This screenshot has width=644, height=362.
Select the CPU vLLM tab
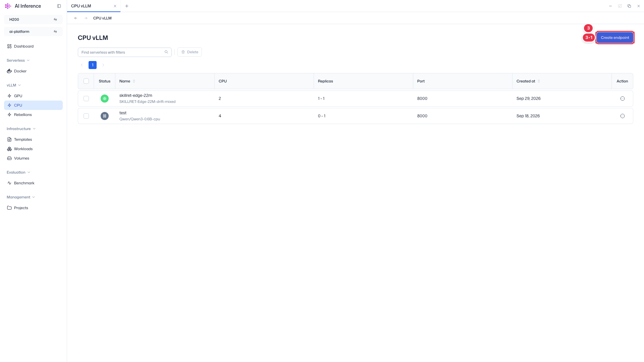(94, 6)
